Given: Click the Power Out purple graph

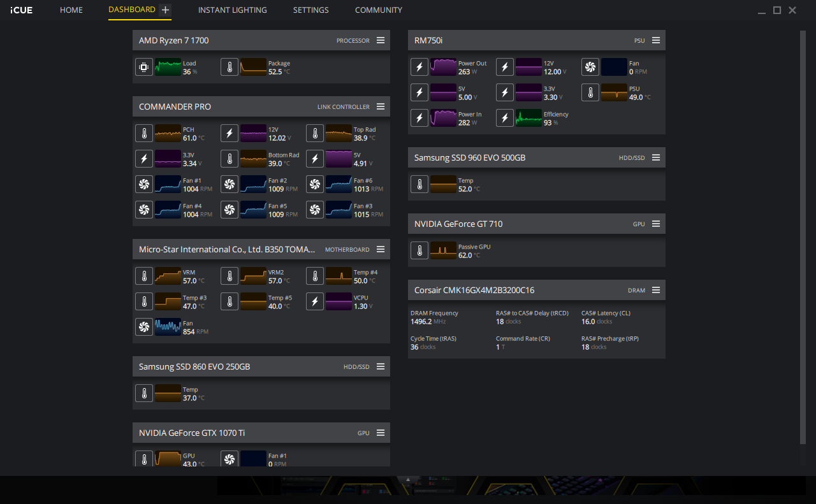Looking at the screenshot, I should pos(443,67).
